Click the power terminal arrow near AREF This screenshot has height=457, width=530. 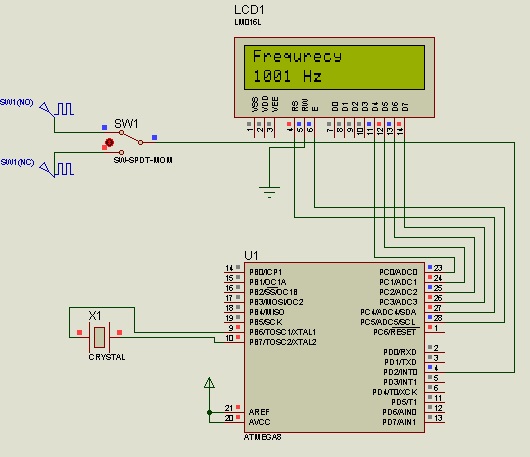coord(209,383)
